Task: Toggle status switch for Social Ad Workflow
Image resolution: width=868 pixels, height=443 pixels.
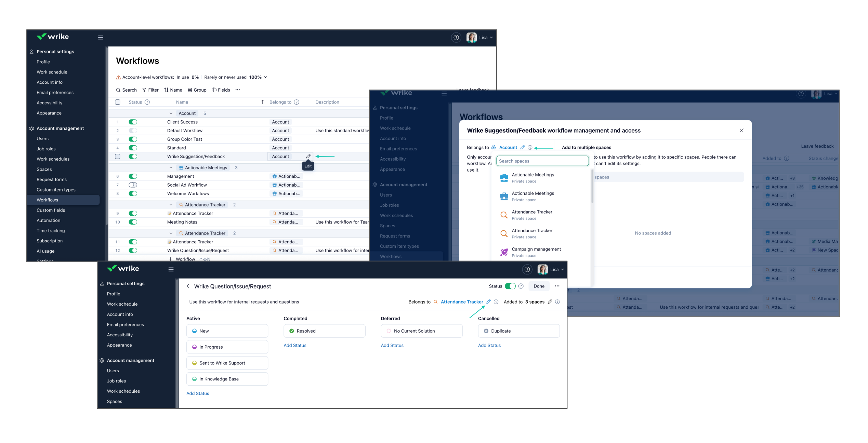Action: pyautogui.click(x=133, y=185)
